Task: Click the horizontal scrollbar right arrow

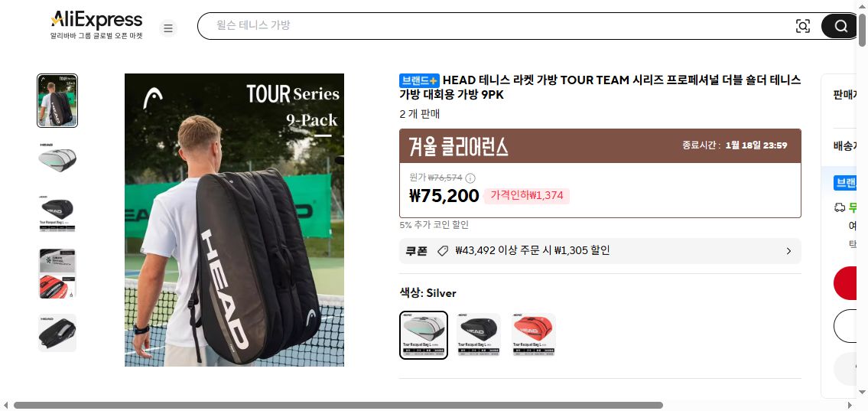Action: tap(851, 406)
